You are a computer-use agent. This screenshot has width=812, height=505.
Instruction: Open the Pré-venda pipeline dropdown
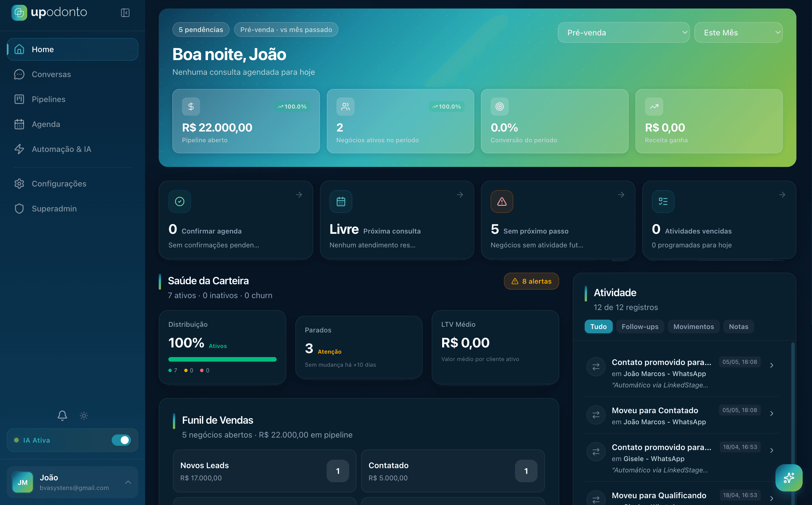pyautogui.click(x=624, y=33)
